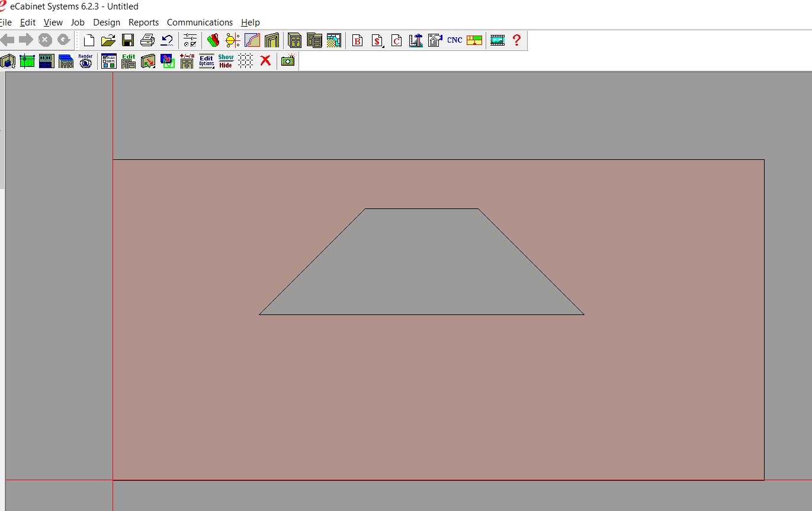Open the CNC output tool

click(454, 40)
